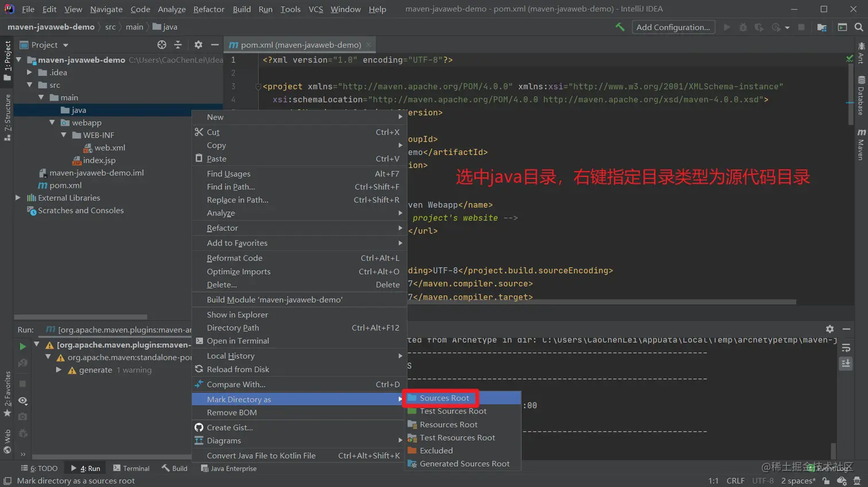The width and height of the screenshot is (868, 487).
Task: Click the pin/eye icon in Run panel
Action: 22,400
